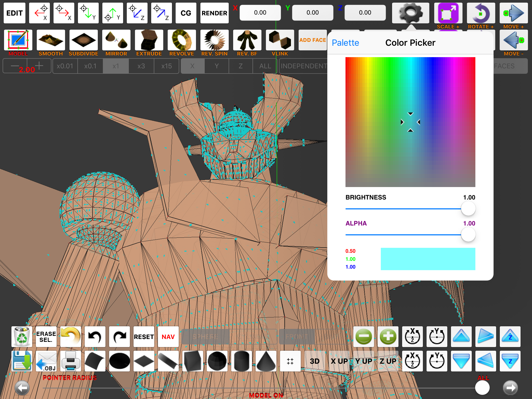
Task: Click the ERASE SEL. button
Action: coord(46,337)
